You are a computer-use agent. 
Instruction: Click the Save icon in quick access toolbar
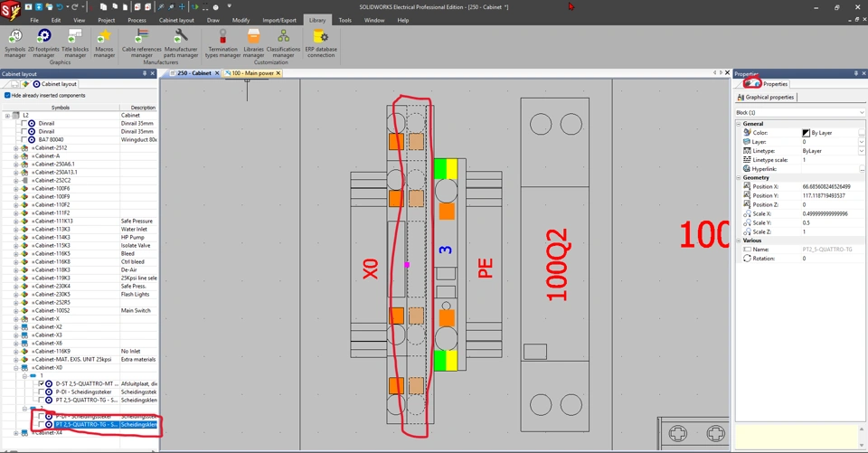click(39, 7)
